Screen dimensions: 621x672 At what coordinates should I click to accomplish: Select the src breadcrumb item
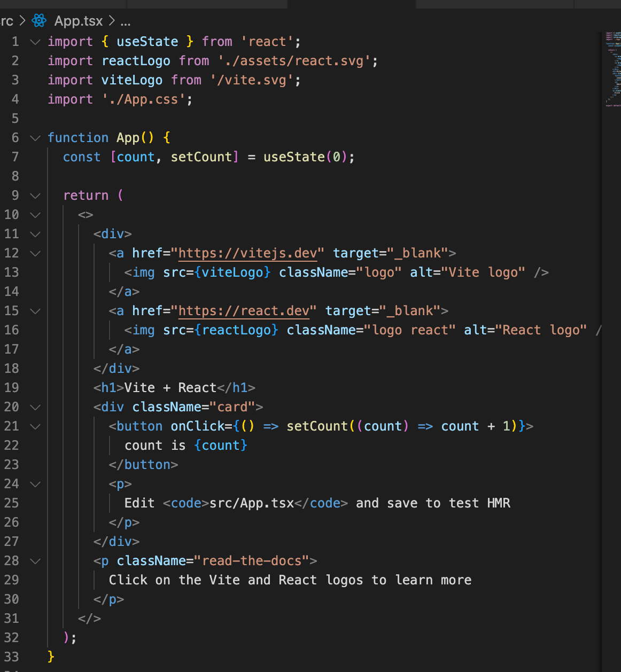pyautogui.click(x=5, y=20)
